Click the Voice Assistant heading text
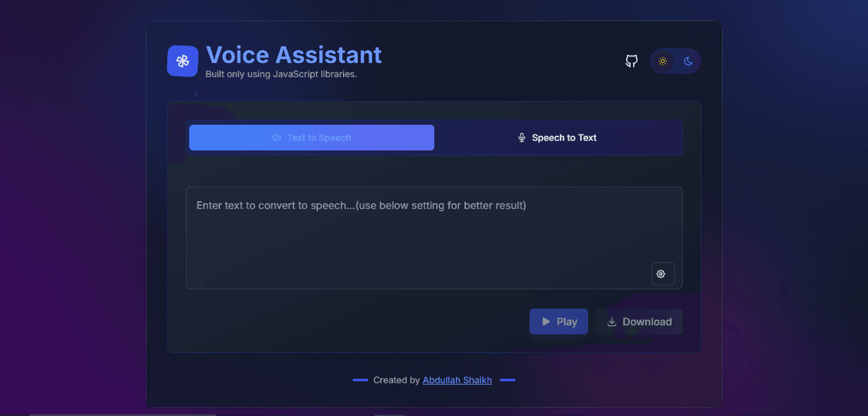Viewport: 868px width, 416px height. pos(294,55)
